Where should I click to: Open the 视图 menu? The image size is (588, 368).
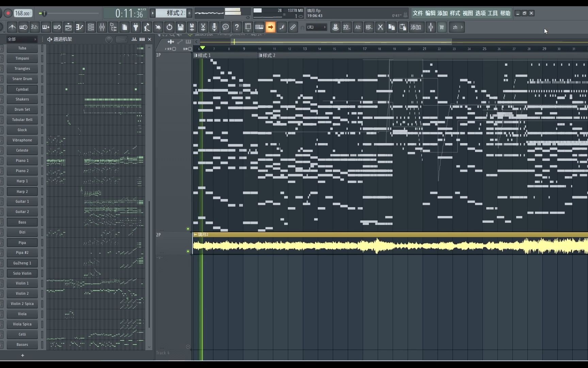pyautogui.click(x=468, y=13)
